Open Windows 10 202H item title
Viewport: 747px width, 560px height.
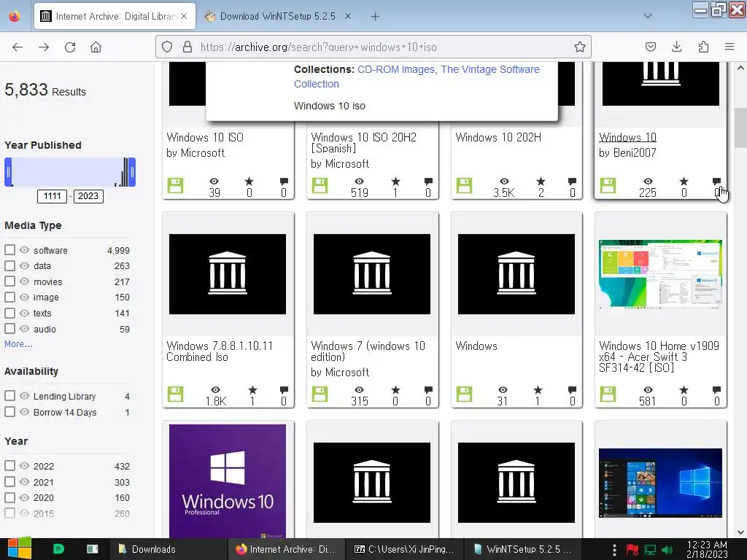pos(498,137)
